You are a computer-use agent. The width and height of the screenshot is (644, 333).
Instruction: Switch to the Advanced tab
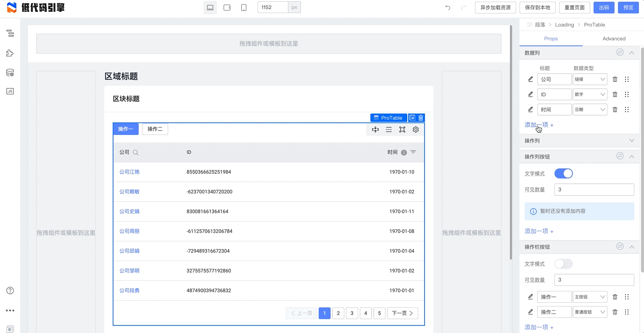click(614, 39)
